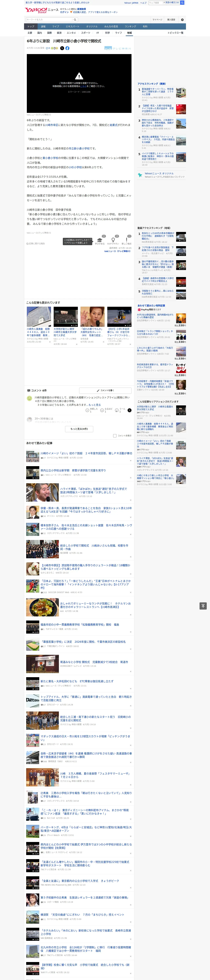The image size is (210, 980).
Task: Open スポーツ category
Action: [86, 33]
